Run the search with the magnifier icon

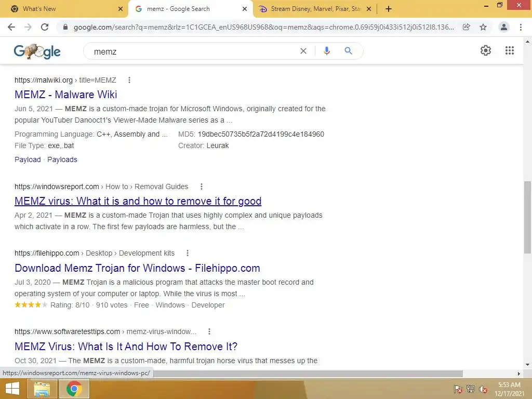click(349, 51)
